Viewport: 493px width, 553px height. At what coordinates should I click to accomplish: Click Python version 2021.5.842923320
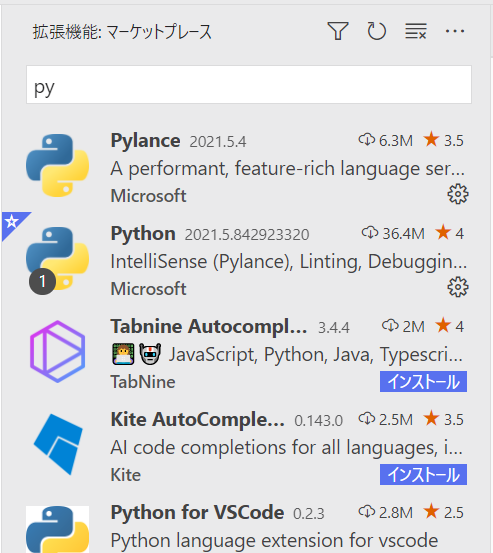tap(247, 235)
